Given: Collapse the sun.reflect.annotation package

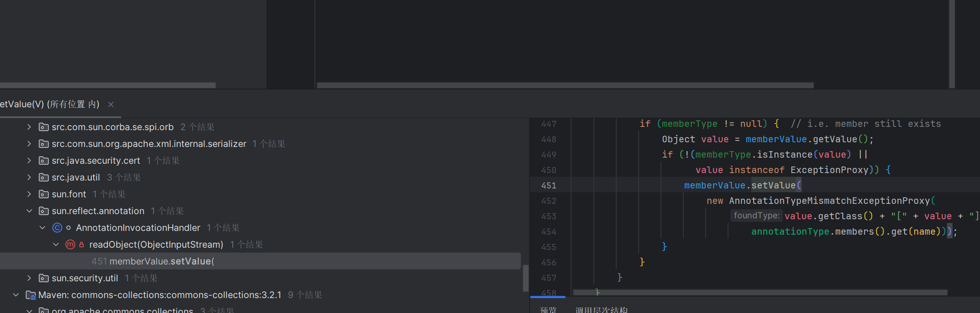Looking at the screenshot, I should pos(29,211).
